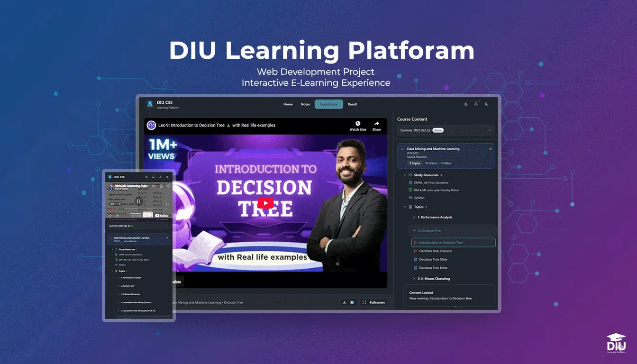Collapse the 2. Decision Tree topic

pyautogui.click(x=415, y=230)
